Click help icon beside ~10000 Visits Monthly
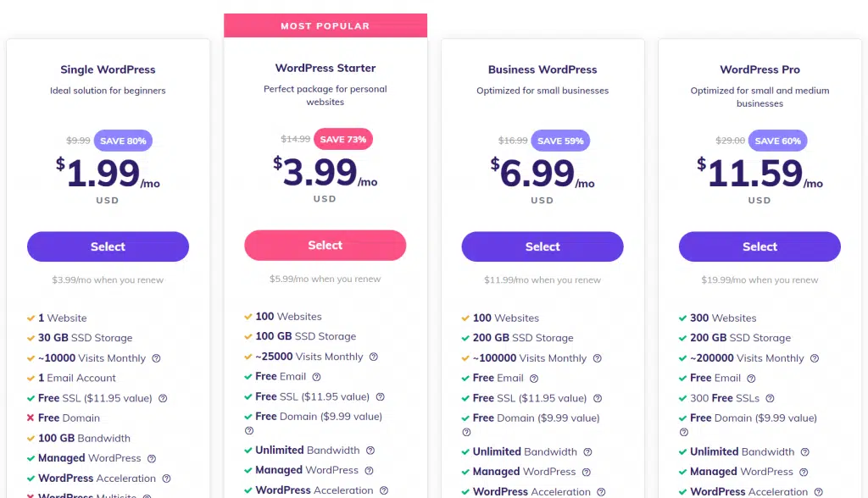868x498 pixels. (157, 358)
